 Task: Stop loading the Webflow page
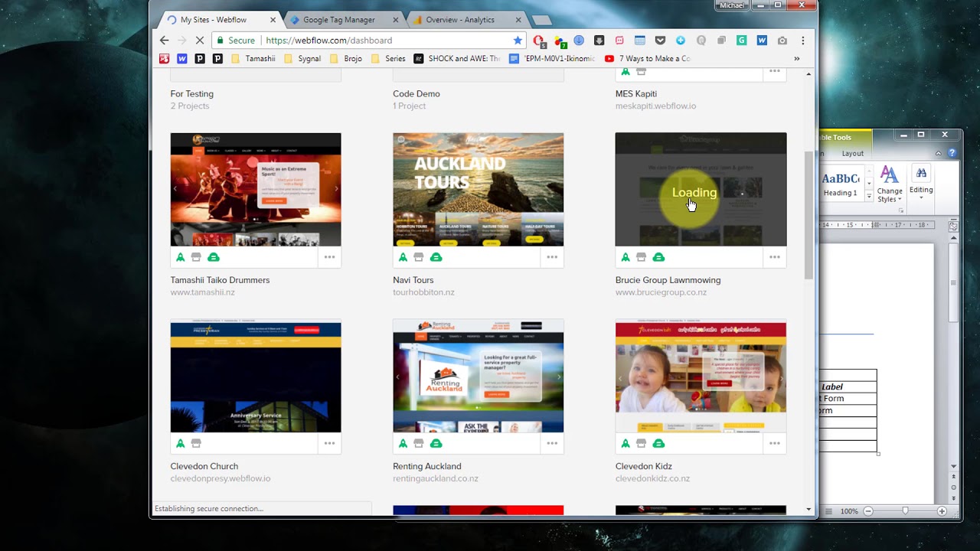(x=199, y=41)
